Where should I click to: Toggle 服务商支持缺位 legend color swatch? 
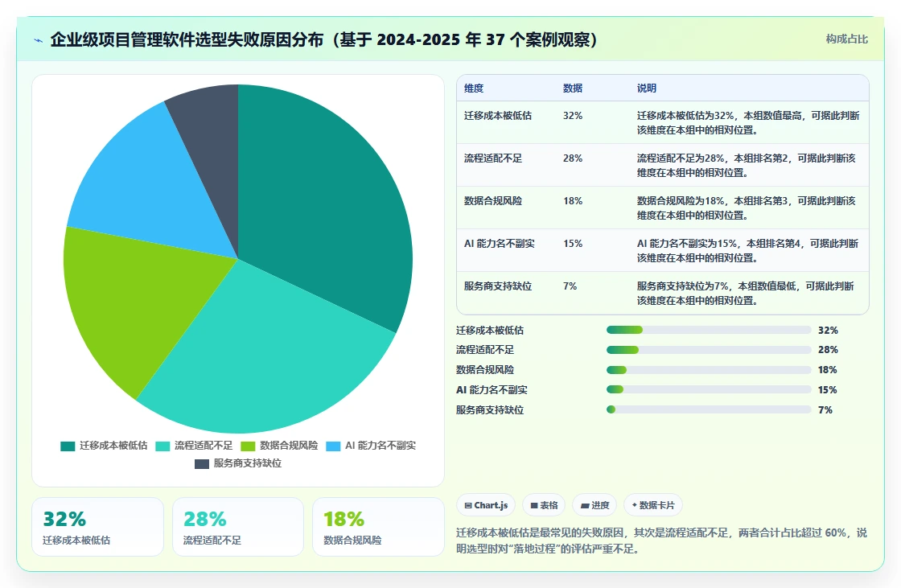pyautogui.click(x=202, y=464)
